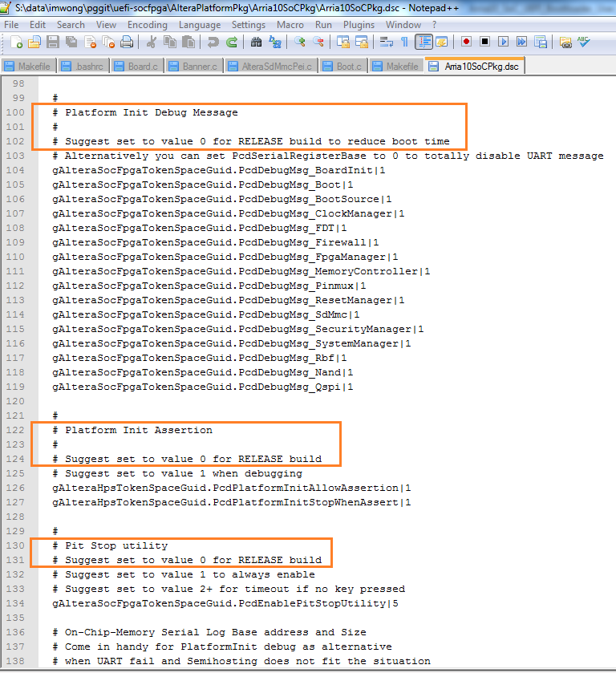The image size is (616, 673).
Task: Click the PcdDebugMsg_Firewall|1 line
Action: (x=216, y=242)
